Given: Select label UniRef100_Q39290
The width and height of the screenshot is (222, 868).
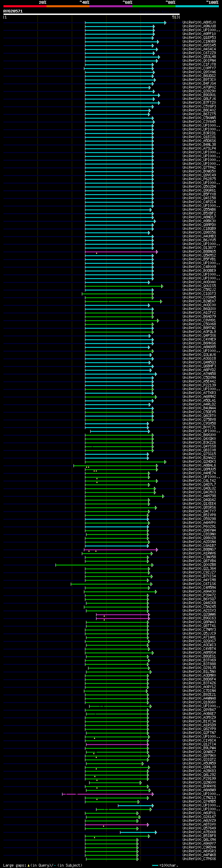Looking at the screenshot, I should (199, 91).
